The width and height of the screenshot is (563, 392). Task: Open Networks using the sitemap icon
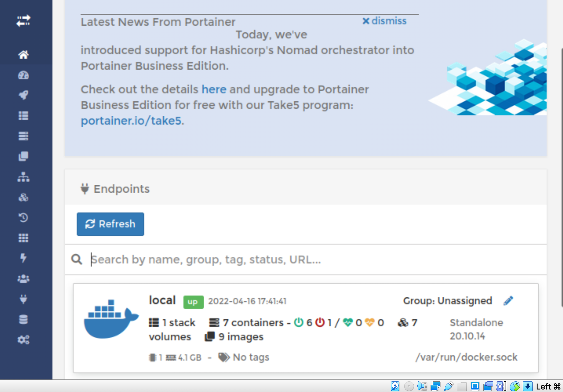point(24,177)
